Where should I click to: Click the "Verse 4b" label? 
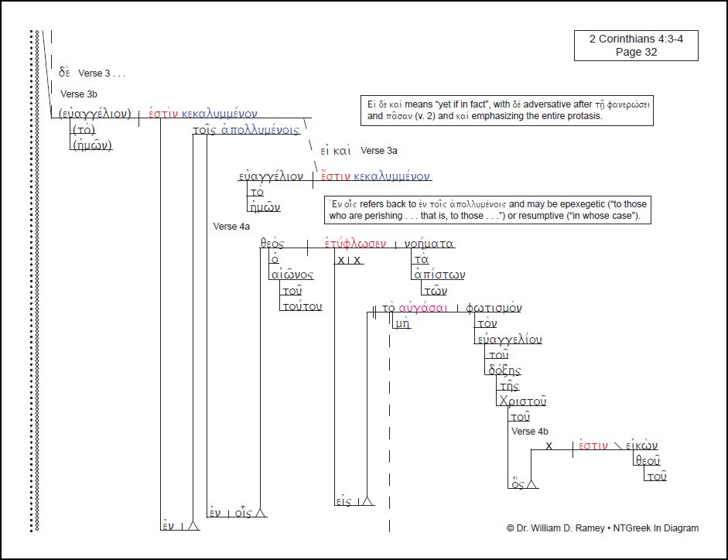point(530,432)
